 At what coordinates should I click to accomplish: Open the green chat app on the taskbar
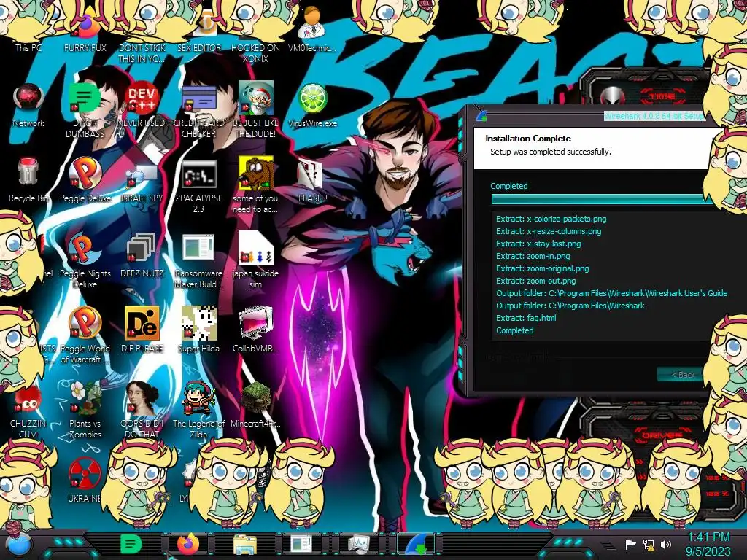pos(131,544)
